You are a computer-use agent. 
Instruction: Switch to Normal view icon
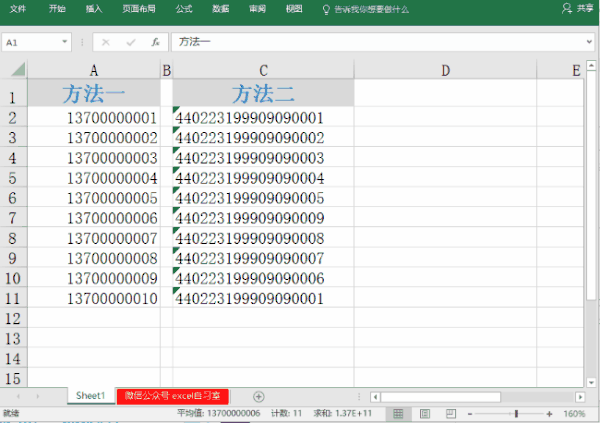pyautogui.click(x=398, y=413)
